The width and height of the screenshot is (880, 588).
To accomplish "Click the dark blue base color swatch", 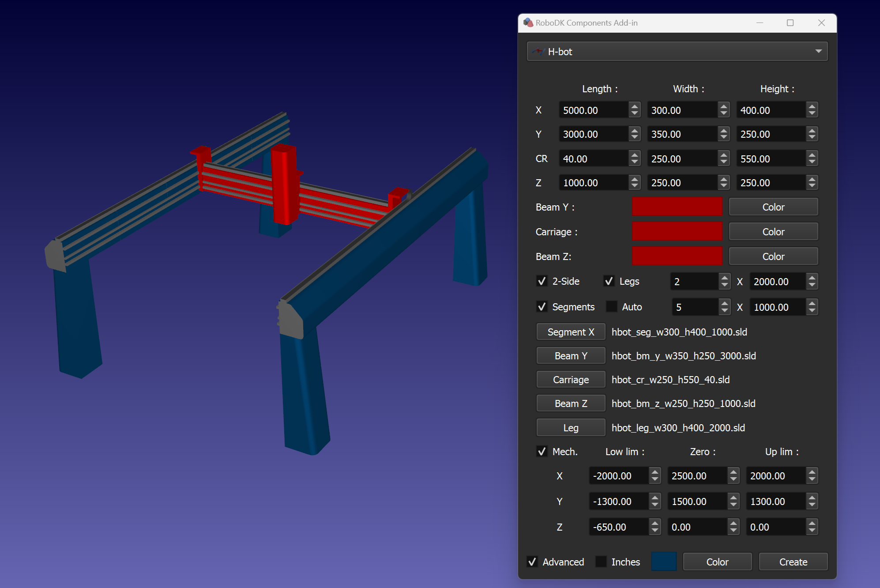I will tap(664, 562).
